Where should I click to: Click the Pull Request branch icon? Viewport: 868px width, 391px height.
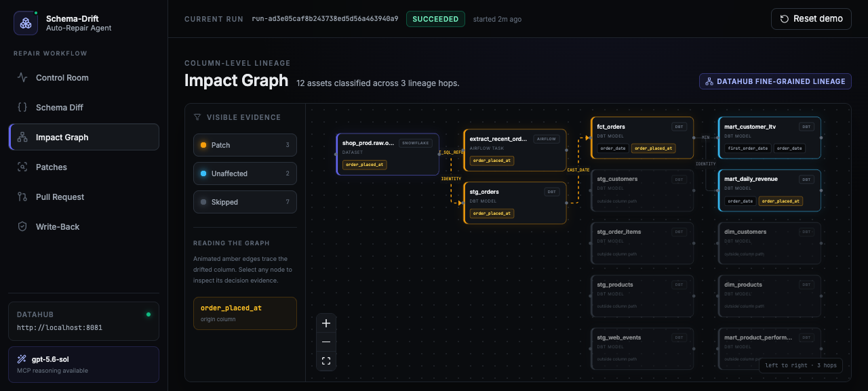22,197
